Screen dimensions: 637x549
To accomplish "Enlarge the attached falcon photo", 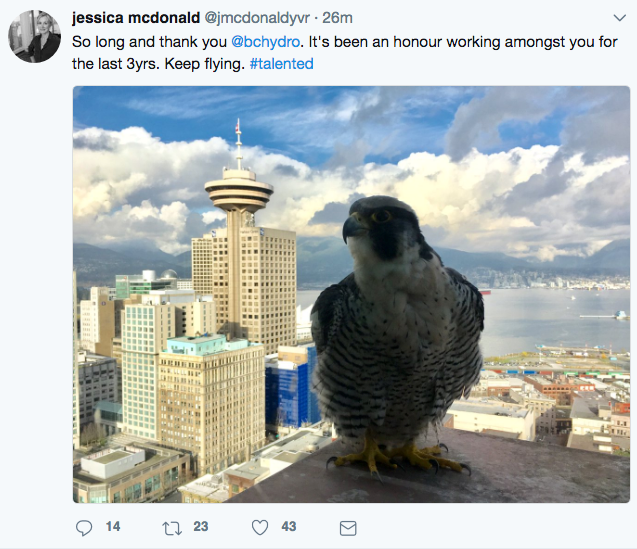I will [351, 294].
